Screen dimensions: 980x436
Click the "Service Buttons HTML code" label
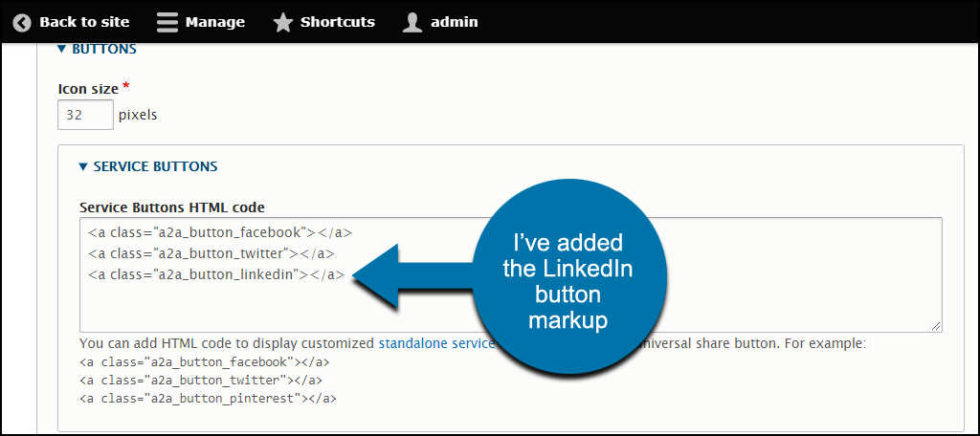(172, 207)
